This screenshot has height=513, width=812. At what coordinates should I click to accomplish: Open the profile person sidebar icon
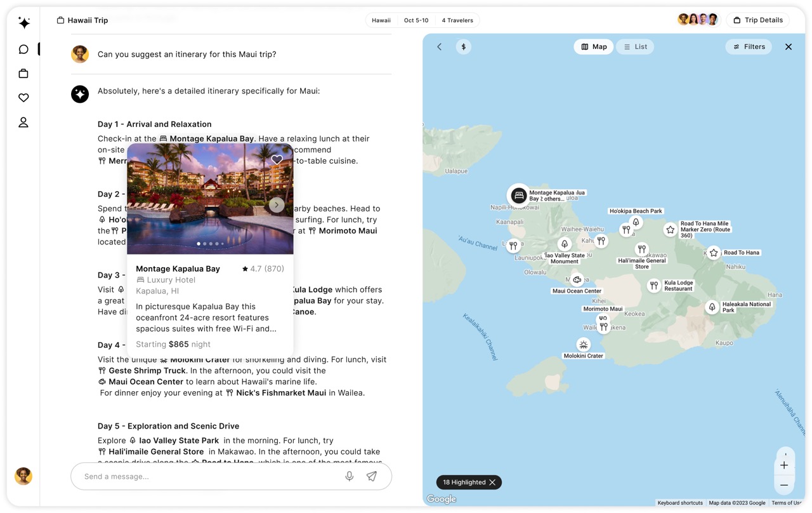click(x=23, y=123)
